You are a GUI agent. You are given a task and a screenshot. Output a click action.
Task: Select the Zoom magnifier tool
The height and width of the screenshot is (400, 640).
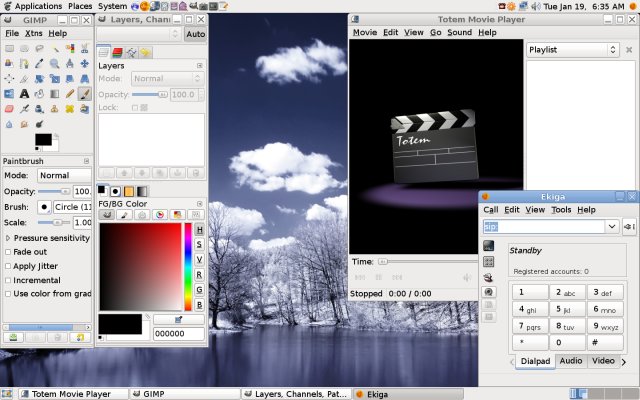54,63
